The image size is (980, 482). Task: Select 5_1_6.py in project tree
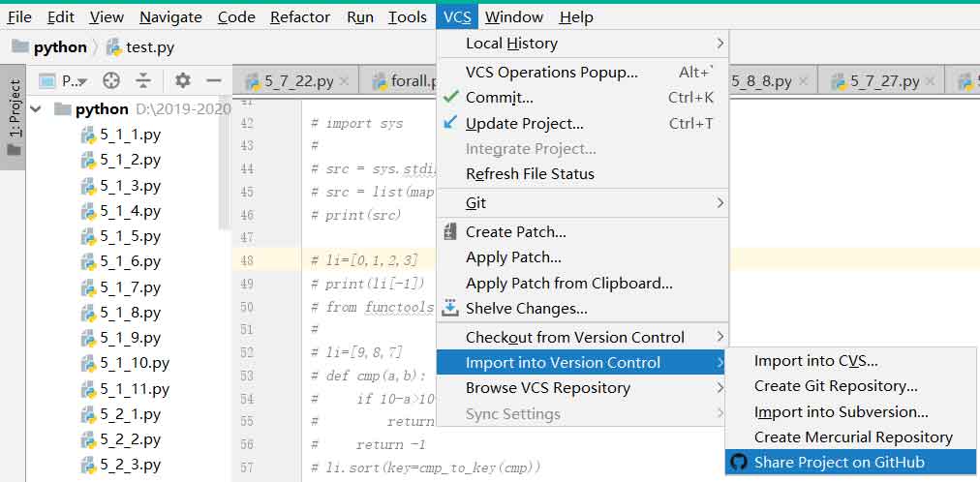pyautogui.click(x=121, y=261)
